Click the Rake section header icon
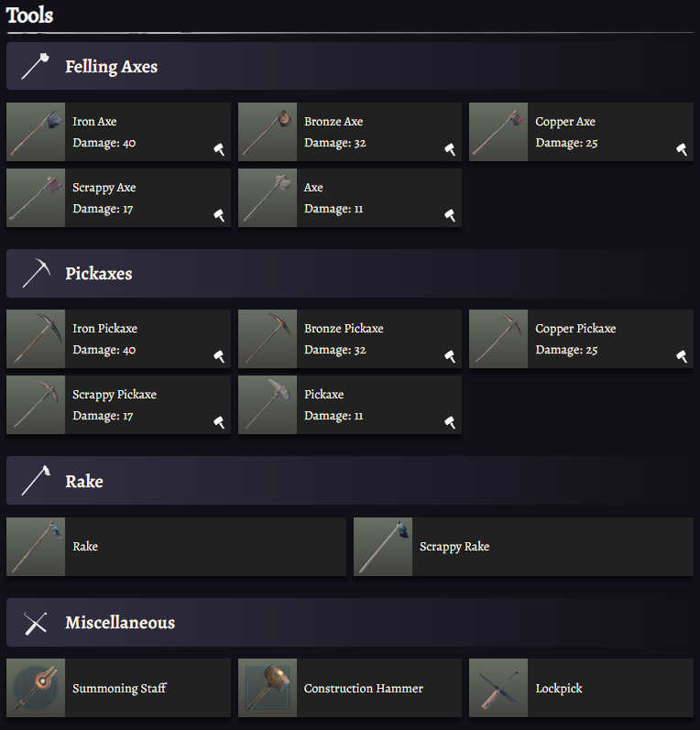 click(35, 481)
